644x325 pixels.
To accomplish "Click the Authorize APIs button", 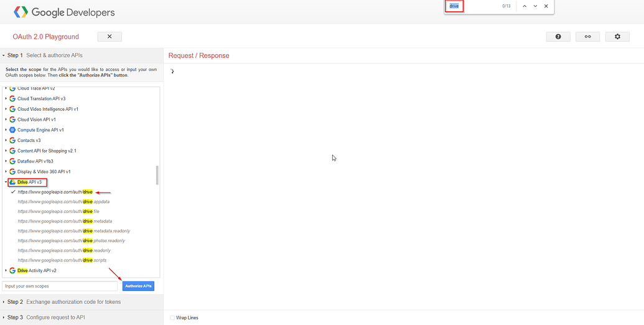I will point(138,286).
